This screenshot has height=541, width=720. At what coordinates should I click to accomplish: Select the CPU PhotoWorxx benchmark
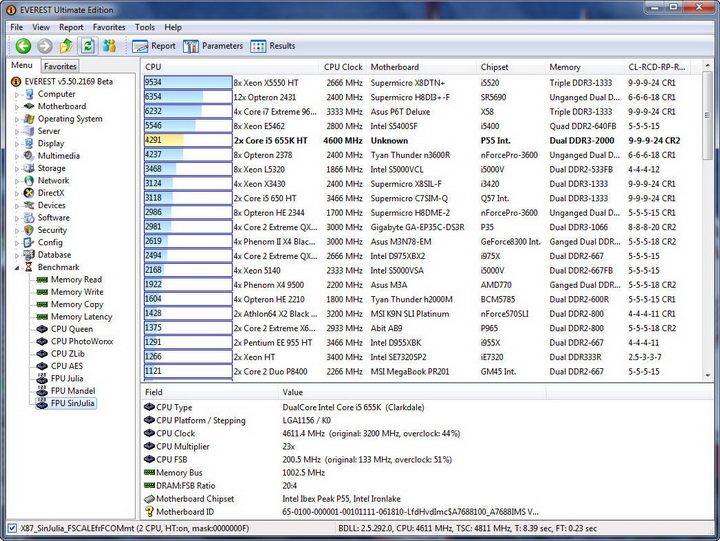(75, 342)
